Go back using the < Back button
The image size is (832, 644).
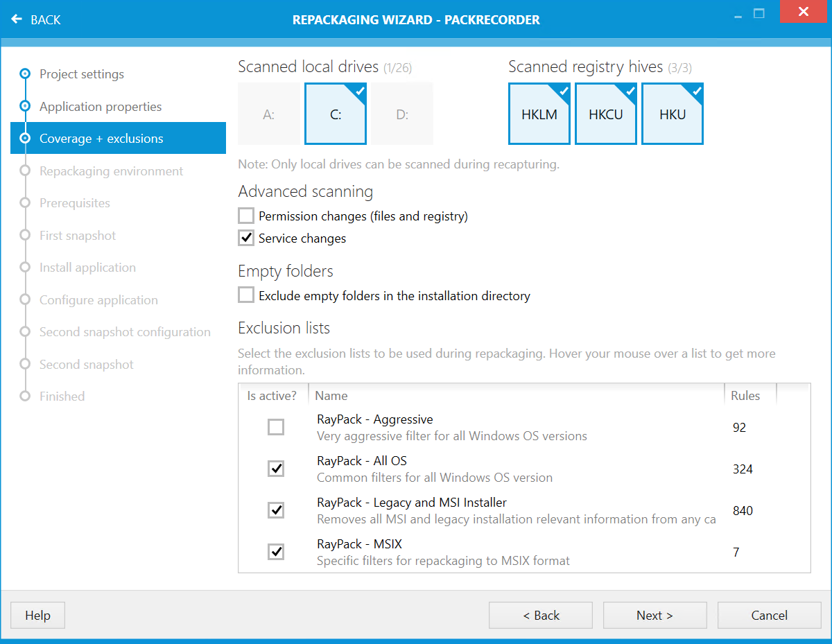(x=540, y=615)
